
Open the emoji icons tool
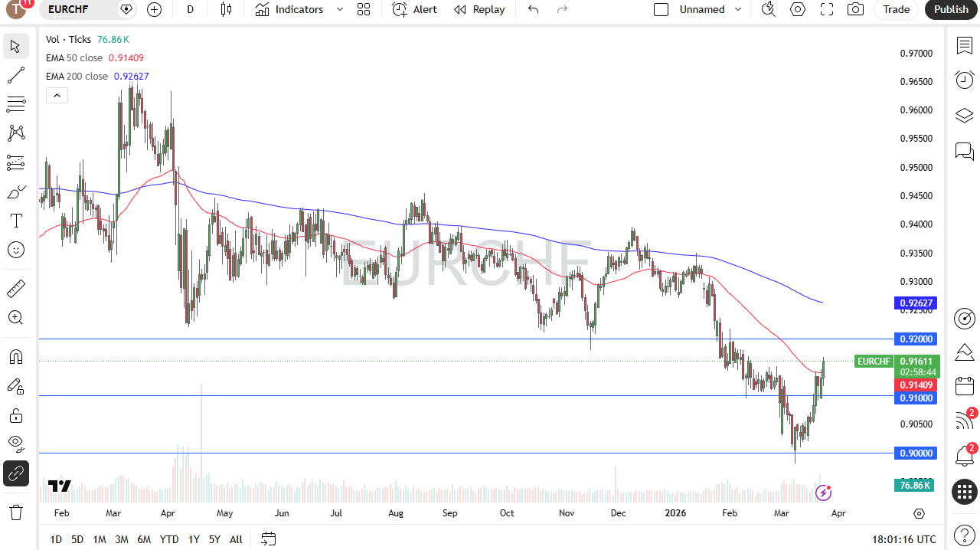coord(16,250)
